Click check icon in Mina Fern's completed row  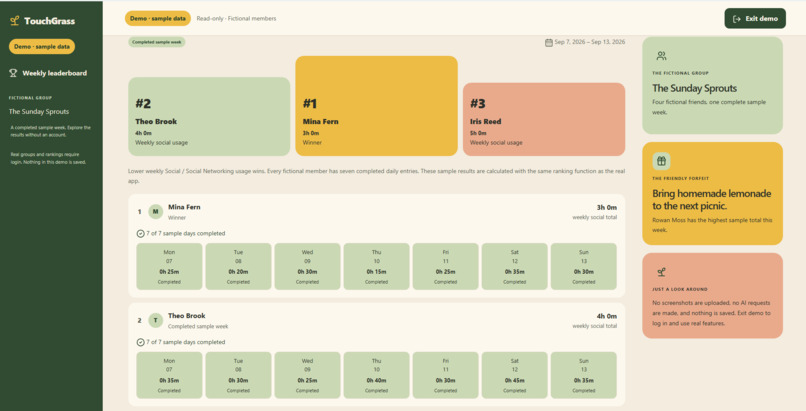(x=140, y=233)
